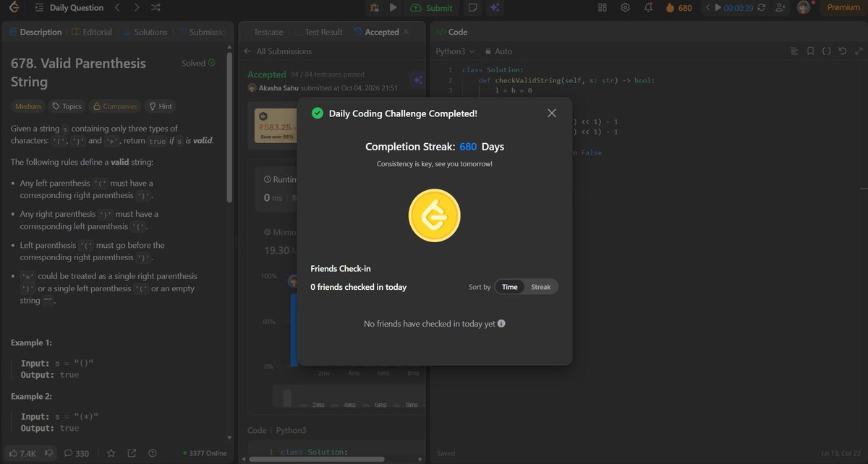Switch to the Editorial tab
Viewport: 868px width, 464px height.
pyautogui.click(x=92, y=32)
